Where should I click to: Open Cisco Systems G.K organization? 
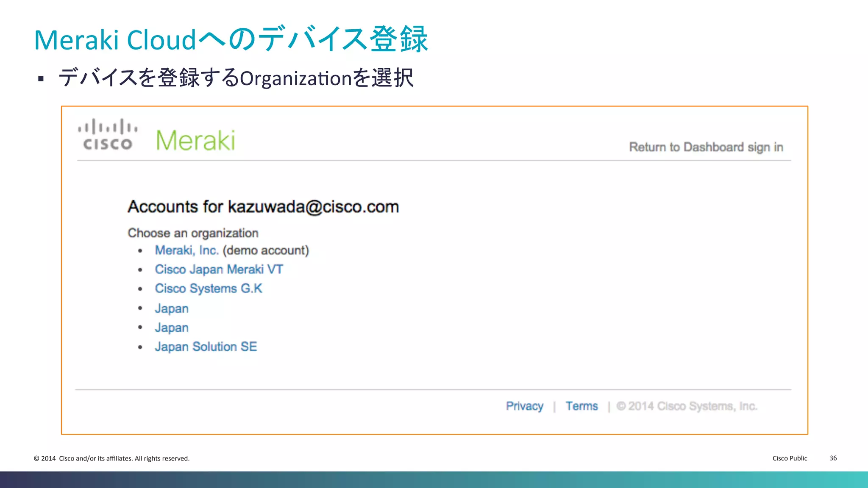coord(209,288)
